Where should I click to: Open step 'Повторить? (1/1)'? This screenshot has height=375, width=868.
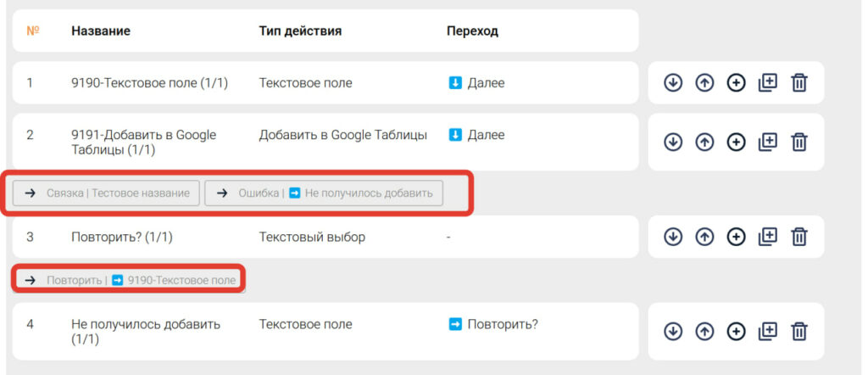tap(122, 237)
